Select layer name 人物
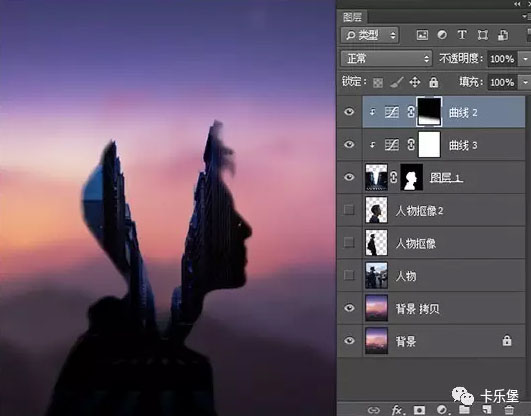 (x=406, y=276)
